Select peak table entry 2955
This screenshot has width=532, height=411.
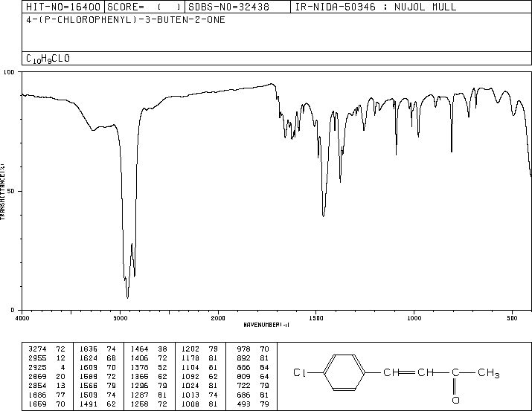37,358
